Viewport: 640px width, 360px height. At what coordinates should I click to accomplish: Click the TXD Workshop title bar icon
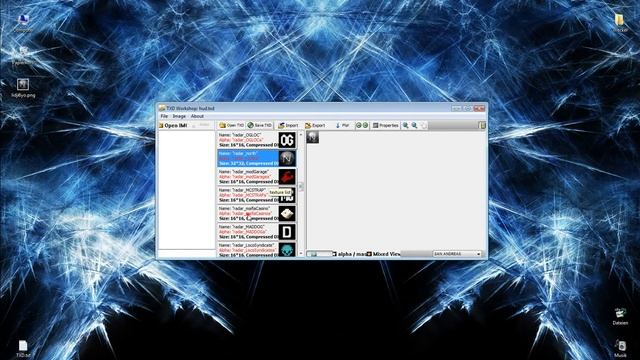[162, 108]
